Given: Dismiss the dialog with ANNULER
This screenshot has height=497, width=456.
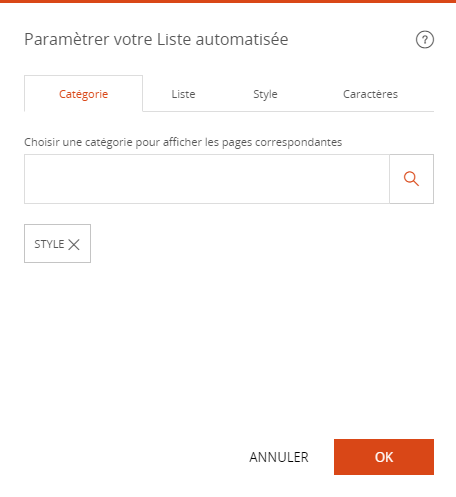Looking at the screenshot, I should coord(279,457).
